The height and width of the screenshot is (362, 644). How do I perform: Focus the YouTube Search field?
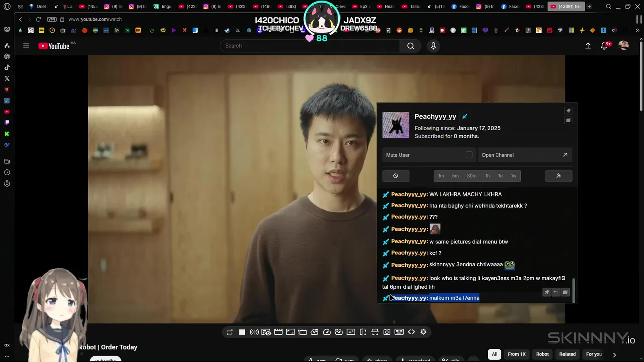(x=309, y=46)
